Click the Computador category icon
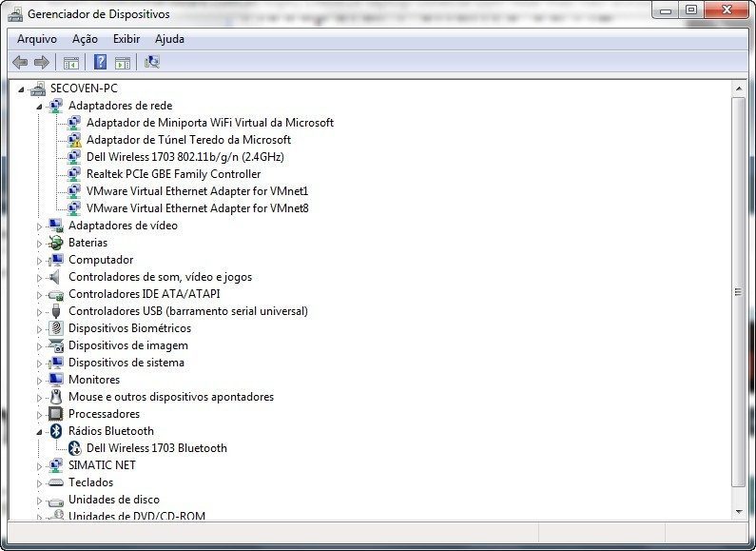Image resolution: width=756 pixels, height=551 pixels. click(x=56, y=260)
